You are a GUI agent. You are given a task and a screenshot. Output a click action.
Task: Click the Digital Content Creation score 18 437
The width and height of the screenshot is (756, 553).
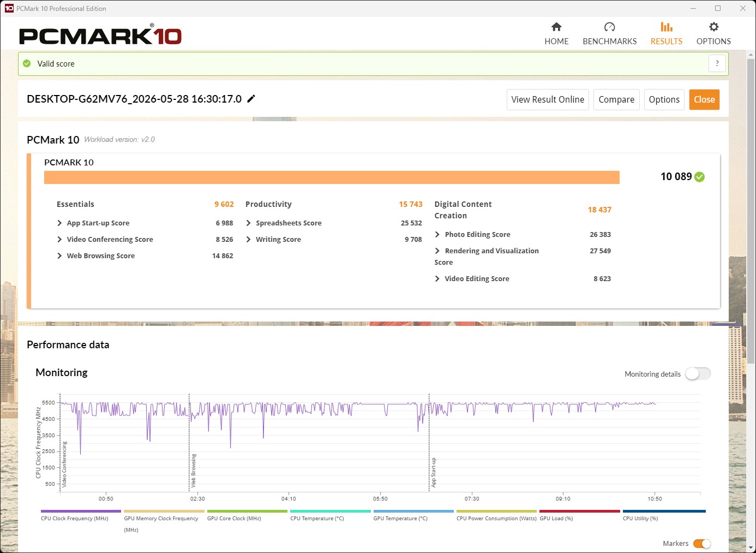coord(599,210)
